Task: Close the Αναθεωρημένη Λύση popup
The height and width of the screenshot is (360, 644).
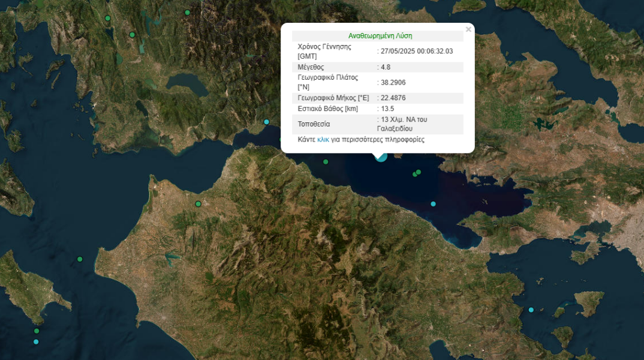Action: tap(468, 28)
